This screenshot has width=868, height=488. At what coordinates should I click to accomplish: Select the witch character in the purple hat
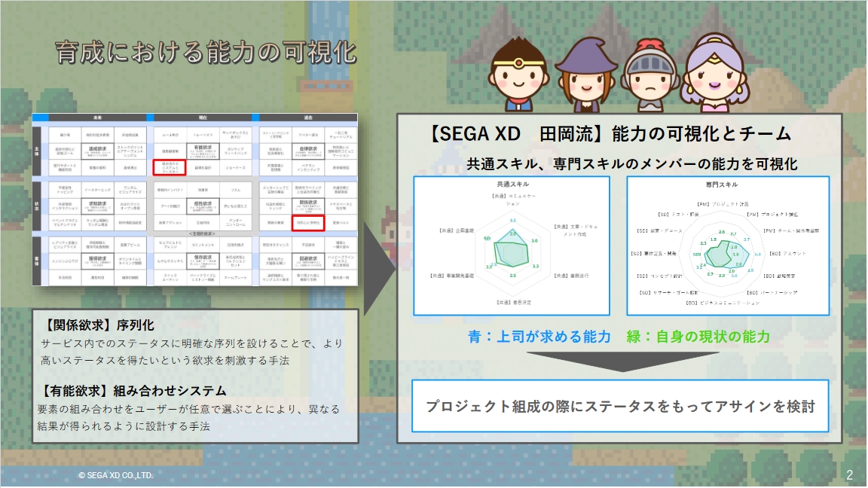(x=586, y=75)
